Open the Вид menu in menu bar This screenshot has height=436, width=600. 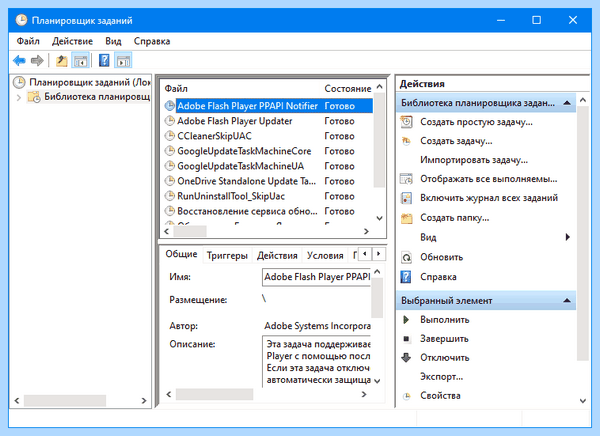[x=113, y=41]
